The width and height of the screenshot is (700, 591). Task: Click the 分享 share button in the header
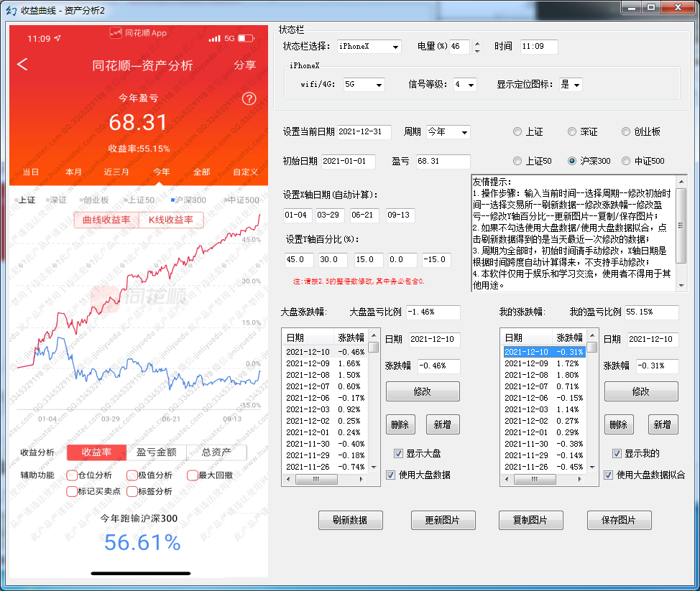pos(244,65)
